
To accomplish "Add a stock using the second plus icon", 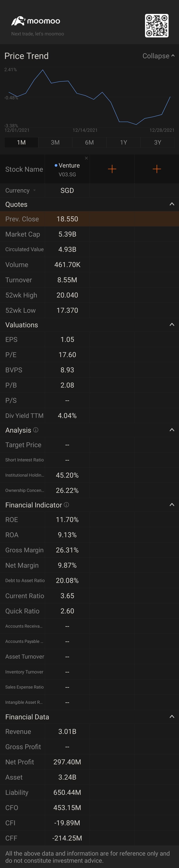I will (x=157, y=169).
